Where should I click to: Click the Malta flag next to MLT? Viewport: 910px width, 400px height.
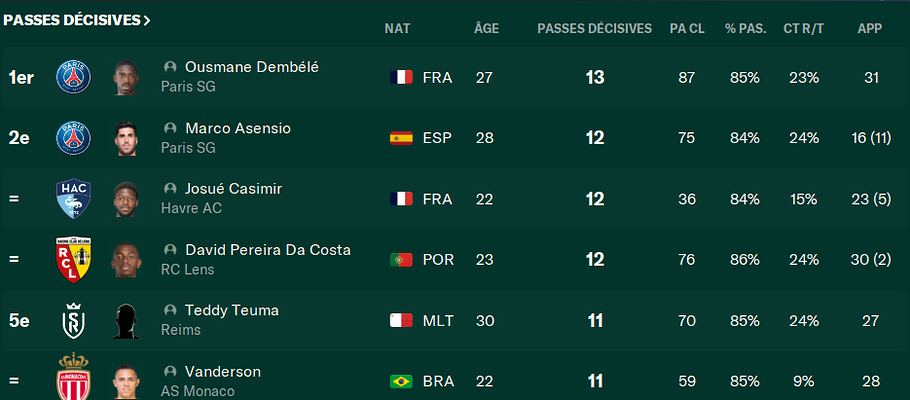(x=401, y=321)
